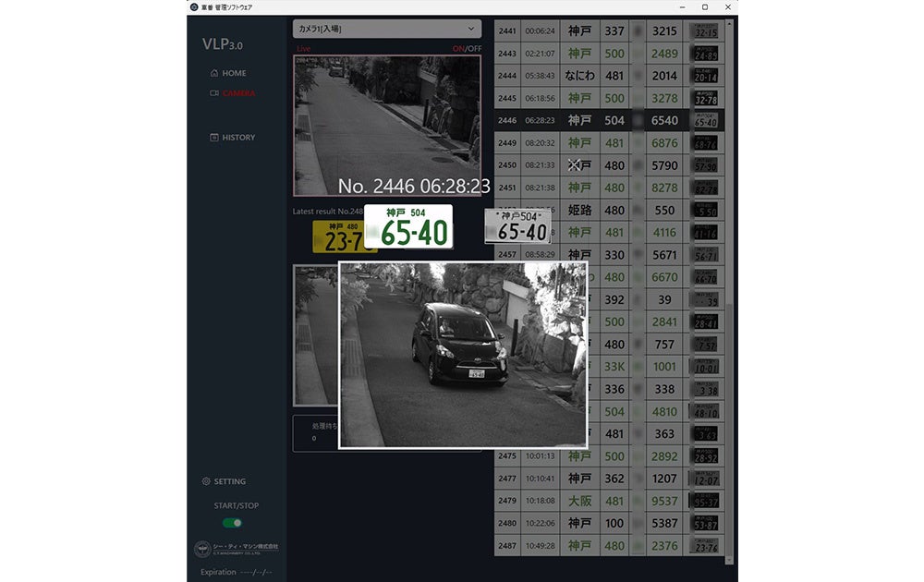Viewport: 924px width, 582px height.
Task: Click plate number 4810 in the list
Action: pos(664,411)
